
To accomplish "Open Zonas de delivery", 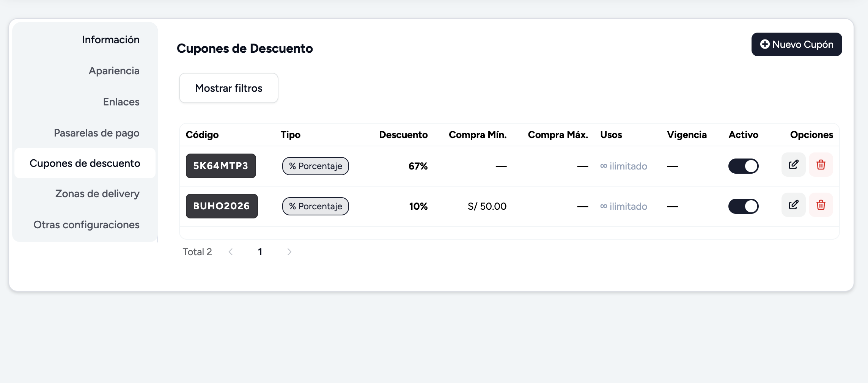I will coord(97,194).
